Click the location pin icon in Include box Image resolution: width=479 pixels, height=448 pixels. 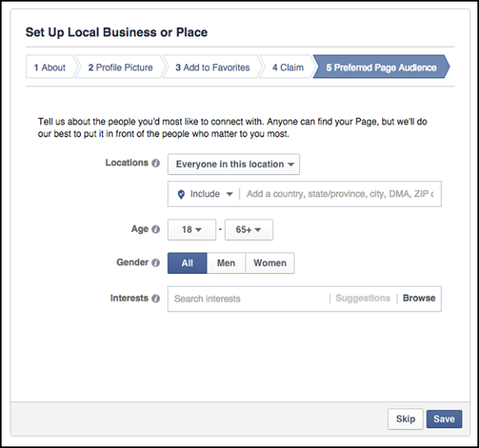[x=180, y=194]
